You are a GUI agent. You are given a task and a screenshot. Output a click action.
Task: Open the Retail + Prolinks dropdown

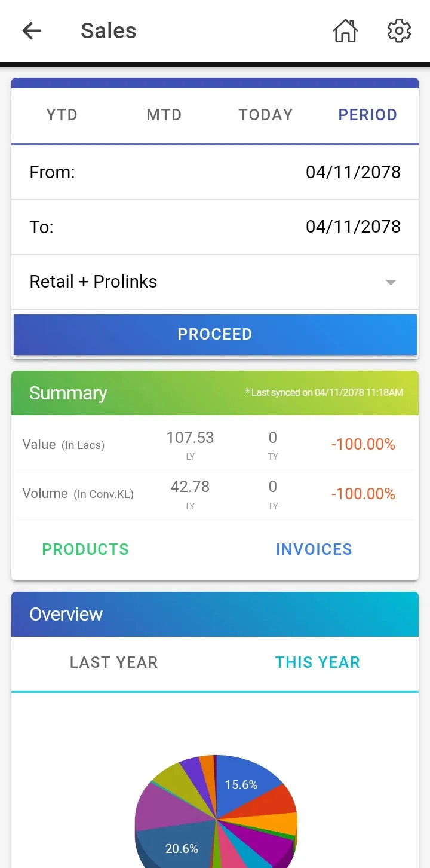coord(215,282)
